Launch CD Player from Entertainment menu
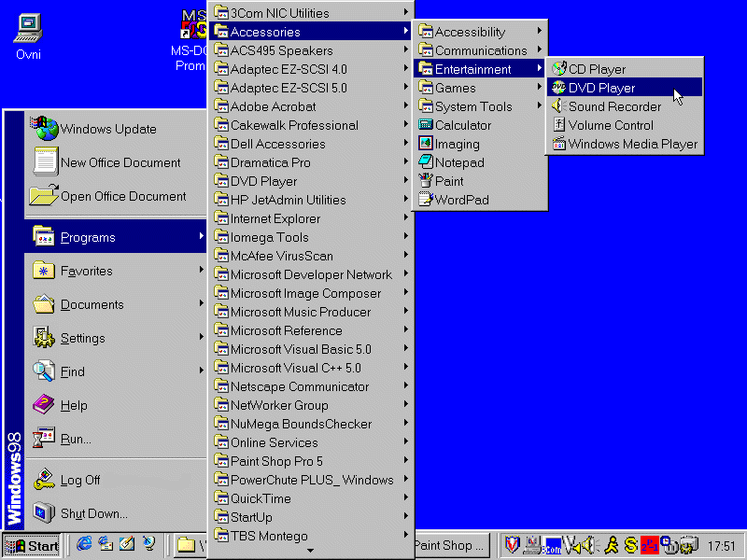This screenshot has height=560, width=747. tap(597, 69)
